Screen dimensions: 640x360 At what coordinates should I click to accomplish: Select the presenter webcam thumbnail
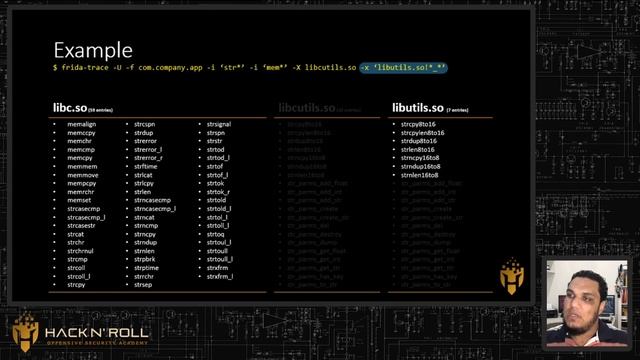click(587, 304)
